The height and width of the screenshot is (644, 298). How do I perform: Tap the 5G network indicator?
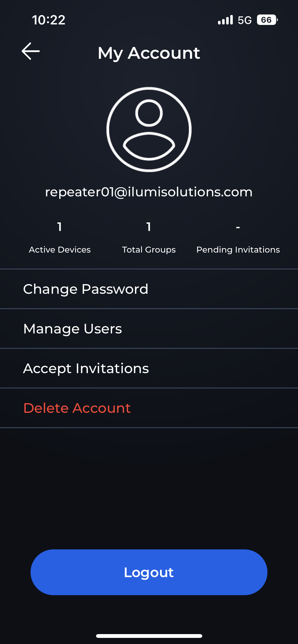tap(245, 20)
